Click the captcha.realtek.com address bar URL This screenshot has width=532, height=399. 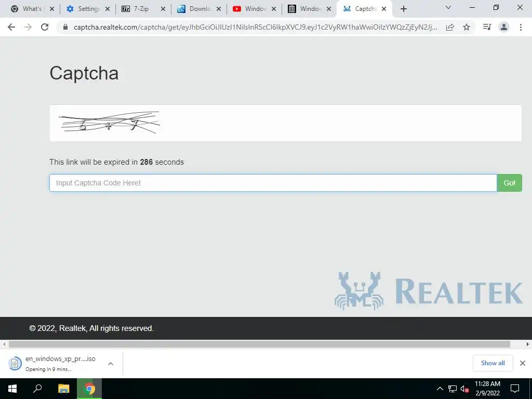click(x=255, y=27)
